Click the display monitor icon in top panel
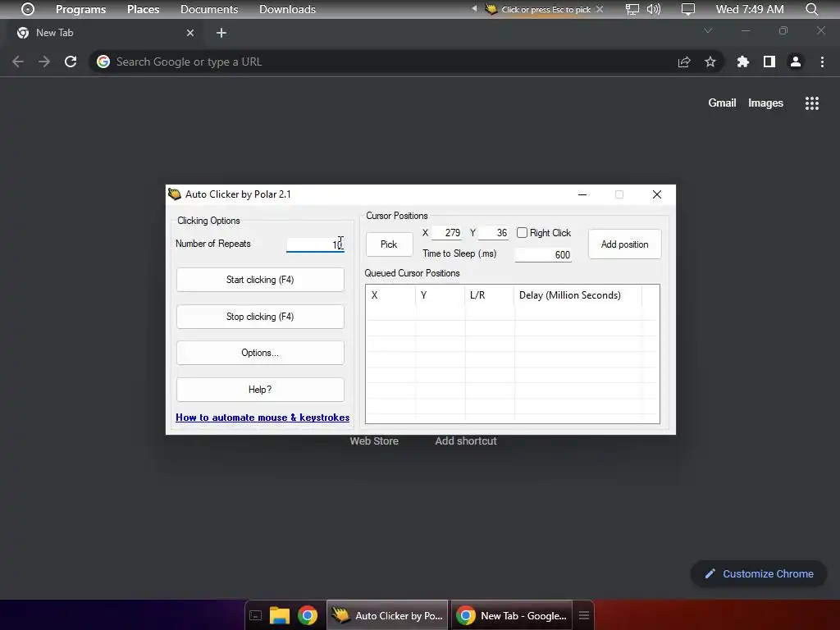840x630 pixels. click(688, 9)
